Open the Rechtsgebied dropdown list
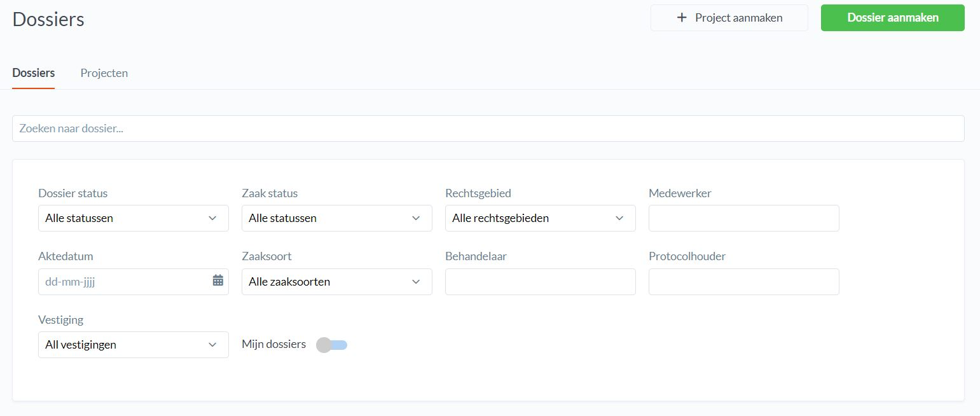Viewport: 980px width, 416px height. 540,218
